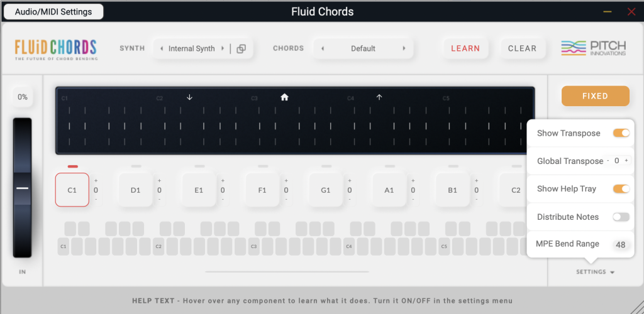This screenshot has height=314, width=644.
Task: Click the home marker on chord strip
Action: [x=285, y=97]
